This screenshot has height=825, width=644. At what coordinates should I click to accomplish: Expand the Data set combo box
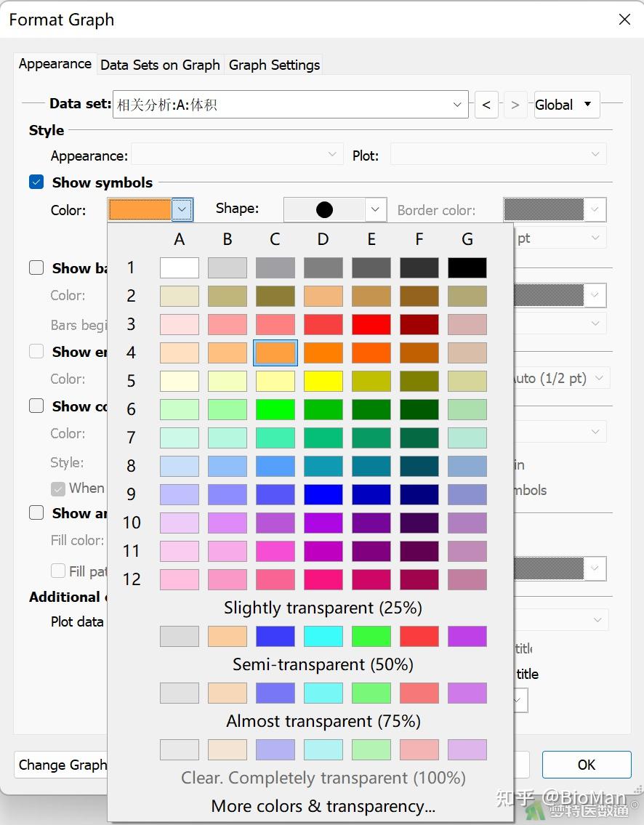tap(457, 105)
